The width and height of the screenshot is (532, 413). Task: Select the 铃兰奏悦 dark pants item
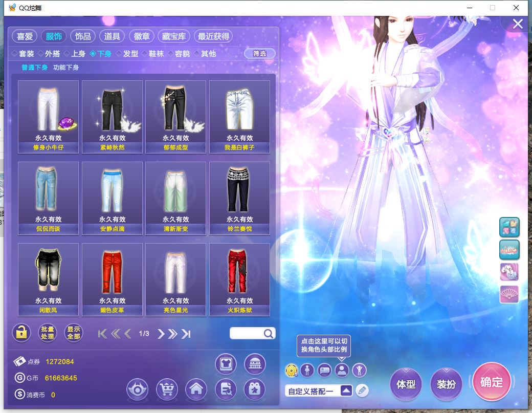coord(239,198)
